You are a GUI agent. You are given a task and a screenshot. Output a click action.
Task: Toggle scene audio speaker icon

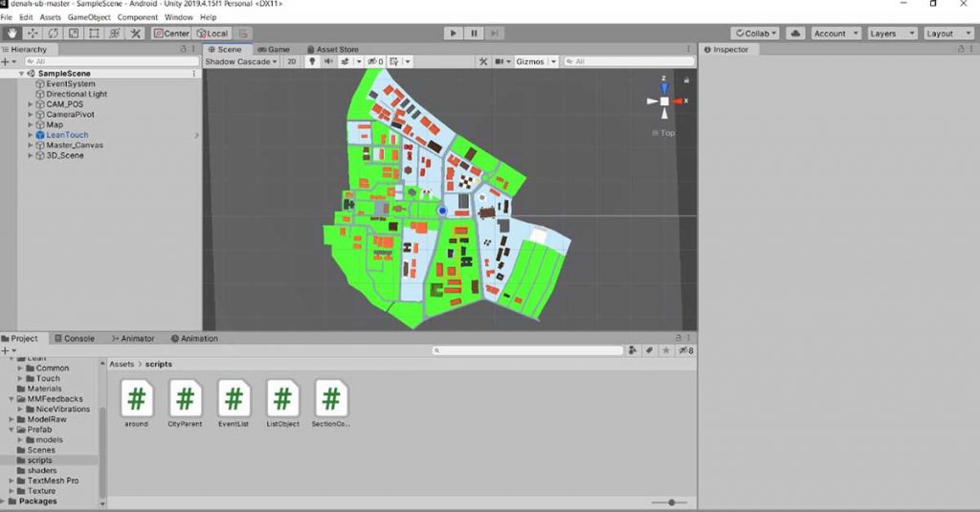click(x=328, y=62)
